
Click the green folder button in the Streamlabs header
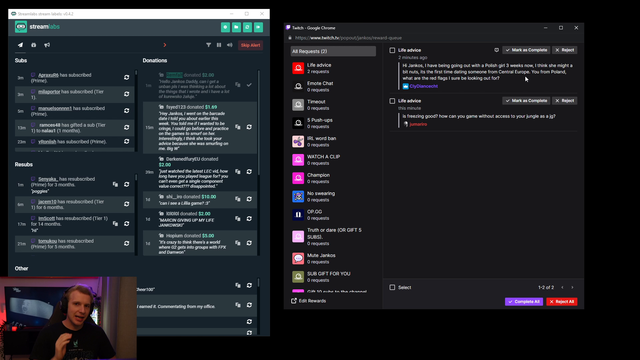236,27
